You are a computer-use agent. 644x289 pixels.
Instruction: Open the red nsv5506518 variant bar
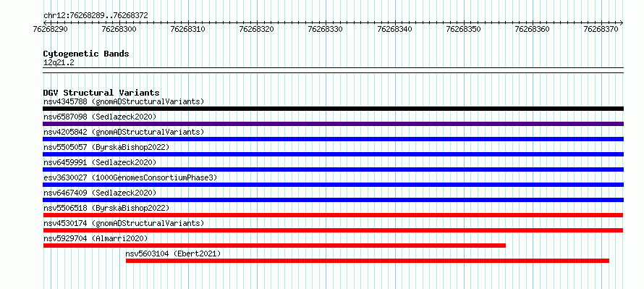coord(333,215)
